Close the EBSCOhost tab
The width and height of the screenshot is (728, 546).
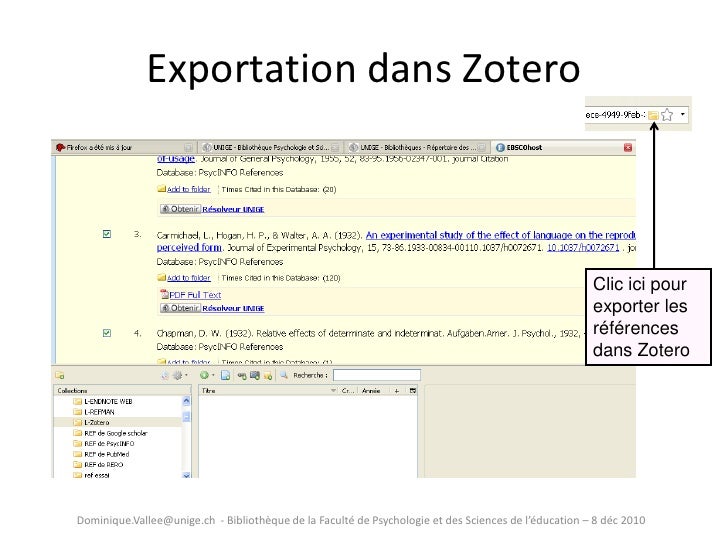[628, 147]
